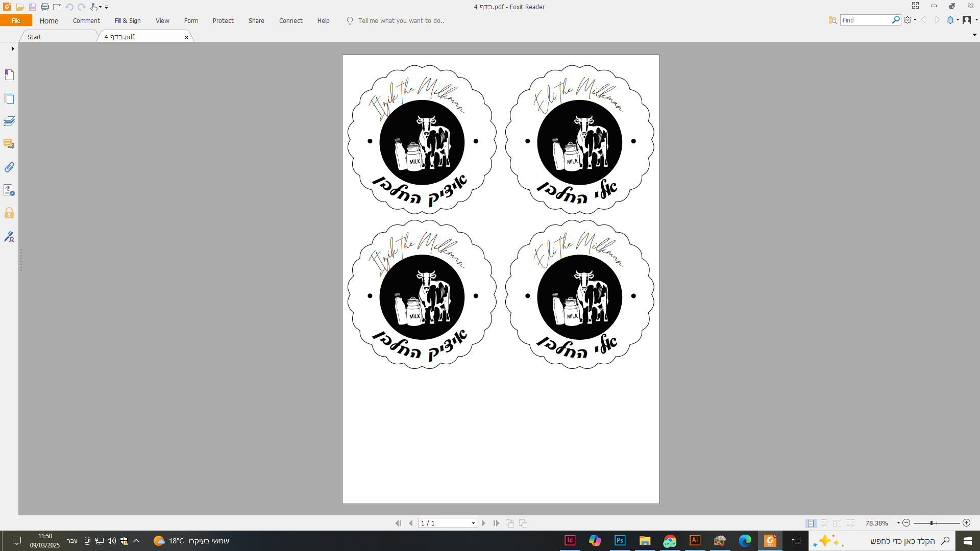Switch to the Start document tab
This screenshot has width=980, height=551.
pyautogui.click(x=35, y=37)
